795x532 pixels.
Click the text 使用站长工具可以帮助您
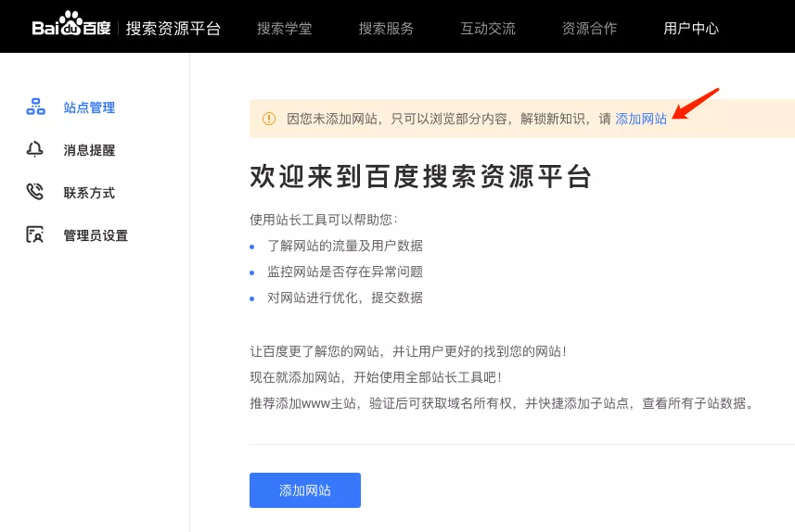coord(324,220)
